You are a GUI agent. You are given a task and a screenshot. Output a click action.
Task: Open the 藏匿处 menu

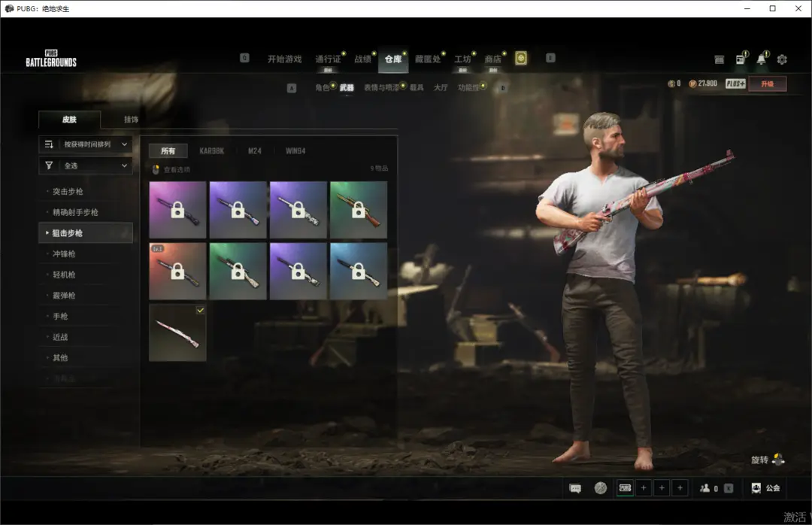427,59
